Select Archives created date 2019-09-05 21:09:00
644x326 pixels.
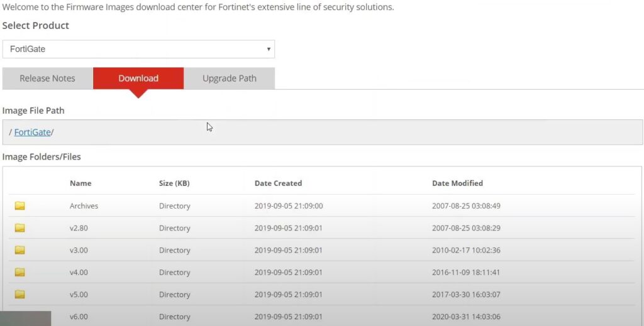[x=288, y=206]
